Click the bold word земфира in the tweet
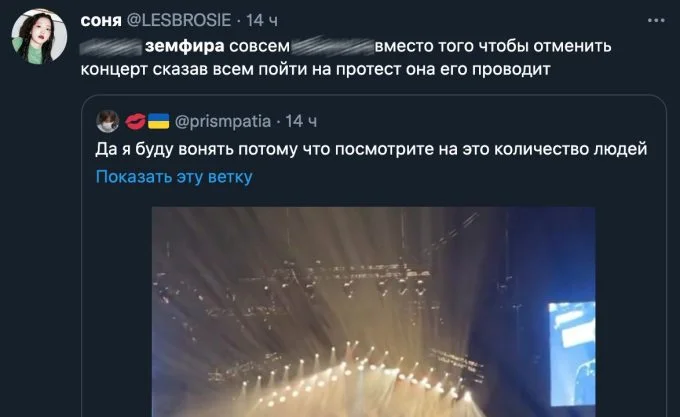This screenshot has height=417, width=680. click(185, 46)
